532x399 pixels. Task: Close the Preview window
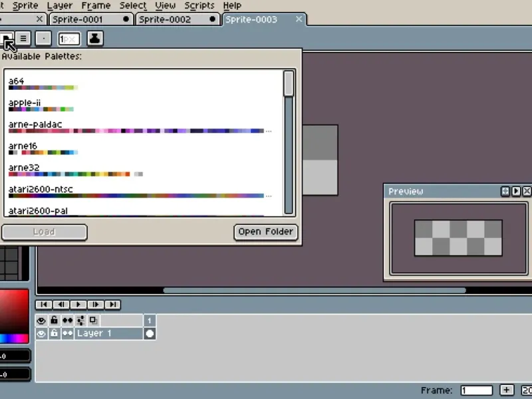point(527,192)
